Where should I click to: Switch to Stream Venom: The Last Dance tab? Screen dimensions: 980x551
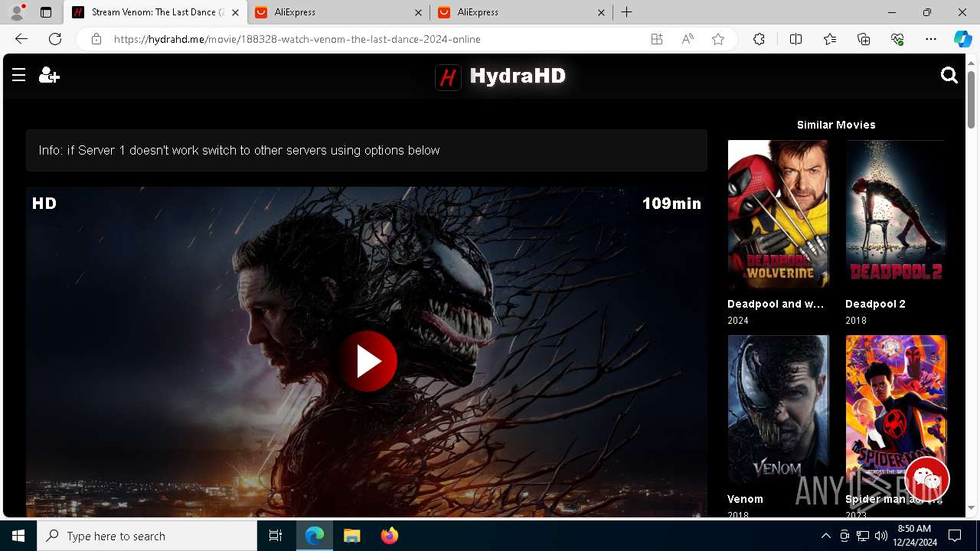[155, 12]
